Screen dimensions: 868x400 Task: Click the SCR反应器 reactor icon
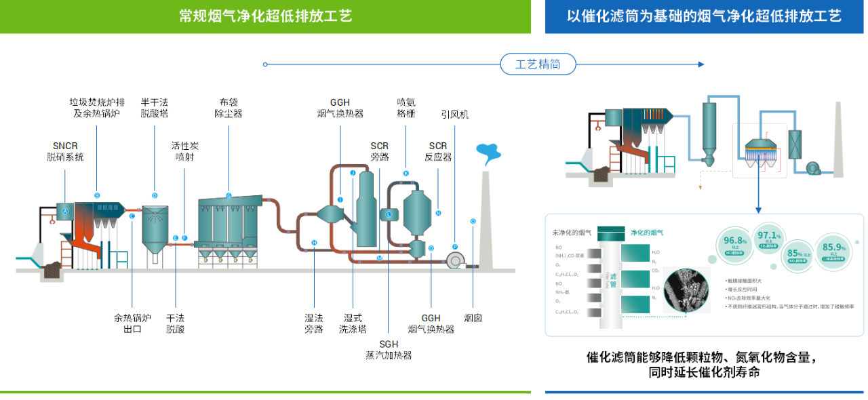pos(417,210)
